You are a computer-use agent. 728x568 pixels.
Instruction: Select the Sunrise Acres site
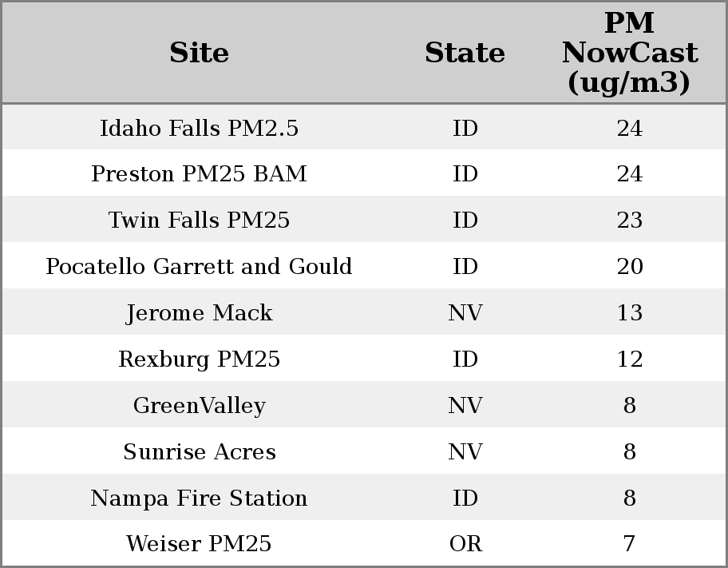point(200,451)
